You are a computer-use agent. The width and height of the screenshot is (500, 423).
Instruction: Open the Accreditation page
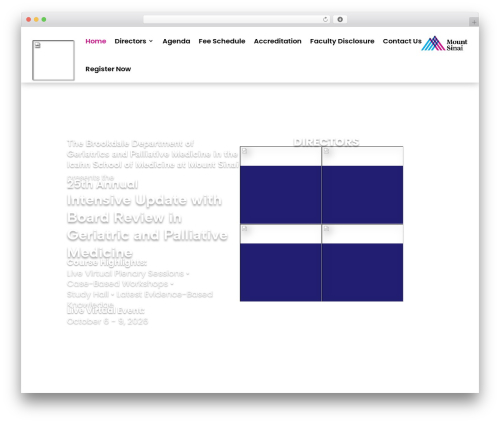[278, 41]
